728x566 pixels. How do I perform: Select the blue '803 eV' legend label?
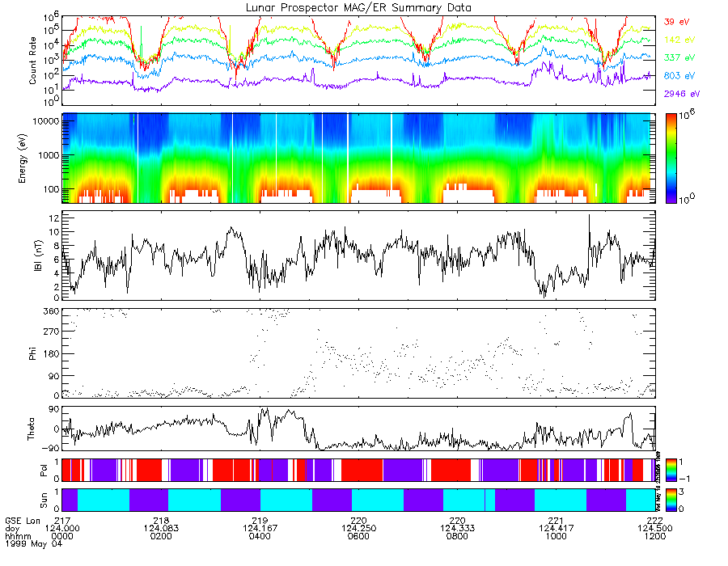click(x=679, y=76)
